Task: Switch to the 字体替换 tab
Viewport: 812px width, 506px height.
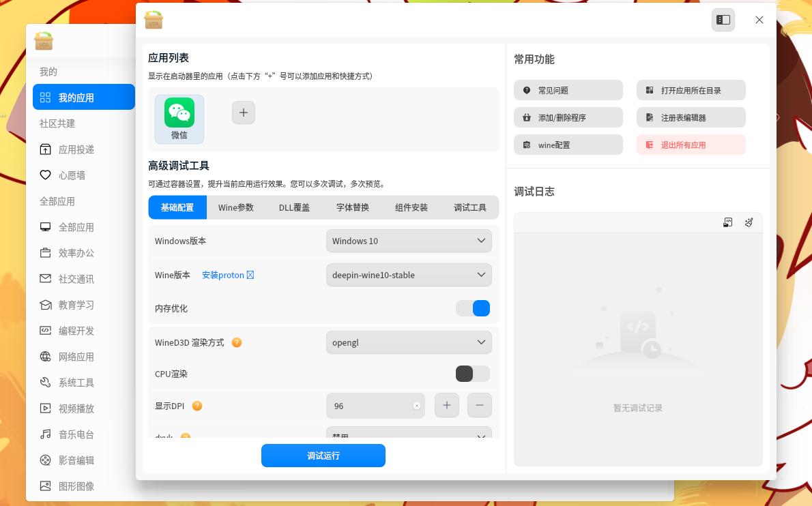Action: (353, 207)
